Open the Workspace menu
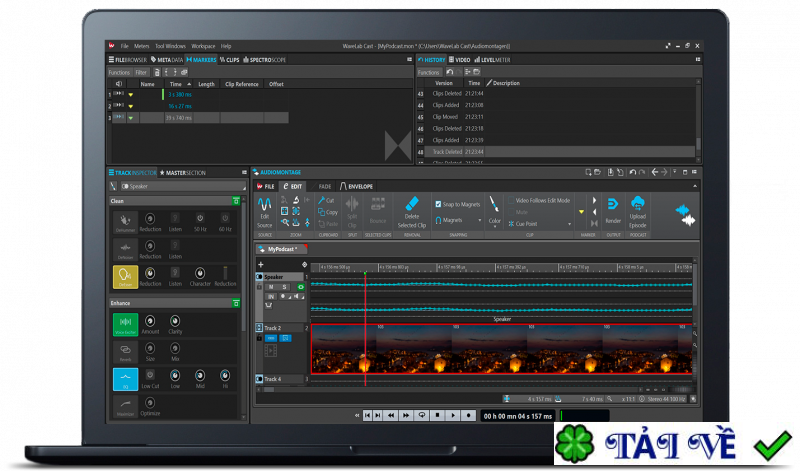This screenshot has height=471, width=800. [x=203, y=46]
